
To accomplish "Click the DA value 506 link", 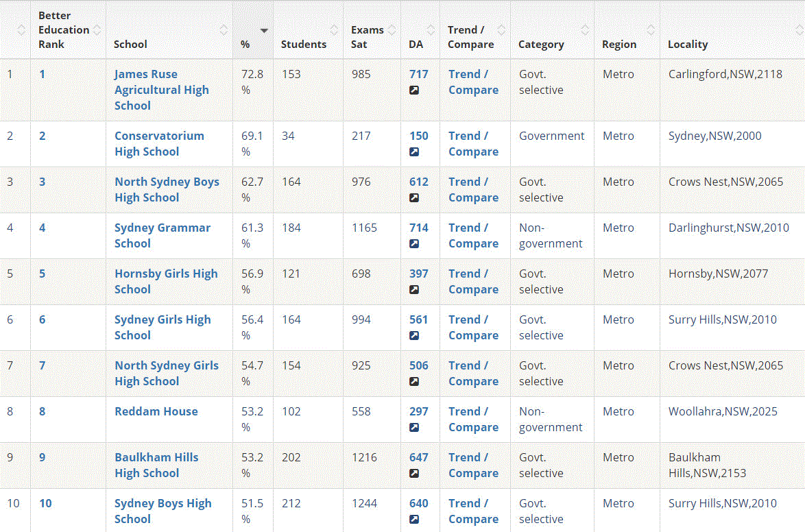I will pos(418,365).
